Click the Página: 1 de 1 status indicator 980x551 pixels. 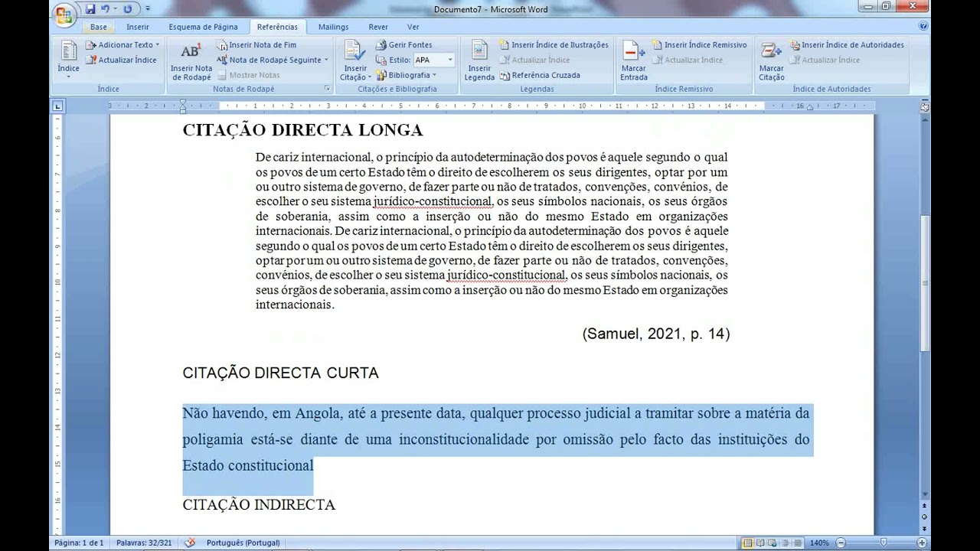79,543
